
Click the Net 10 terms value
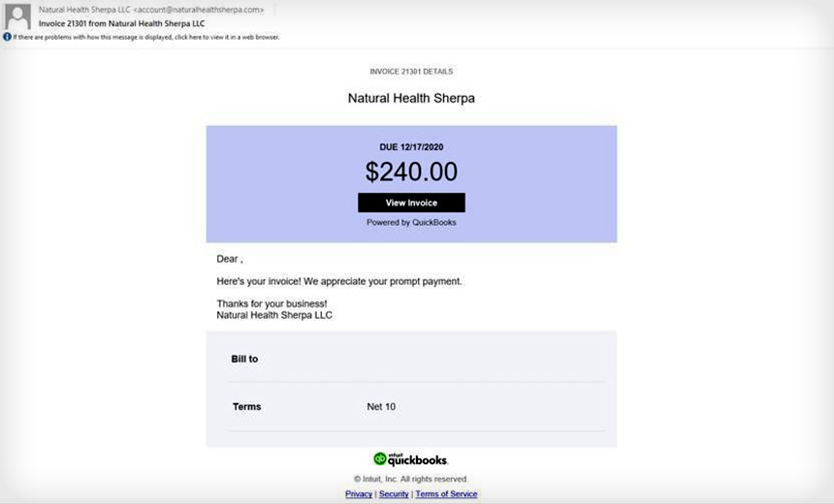coord(381,407)
